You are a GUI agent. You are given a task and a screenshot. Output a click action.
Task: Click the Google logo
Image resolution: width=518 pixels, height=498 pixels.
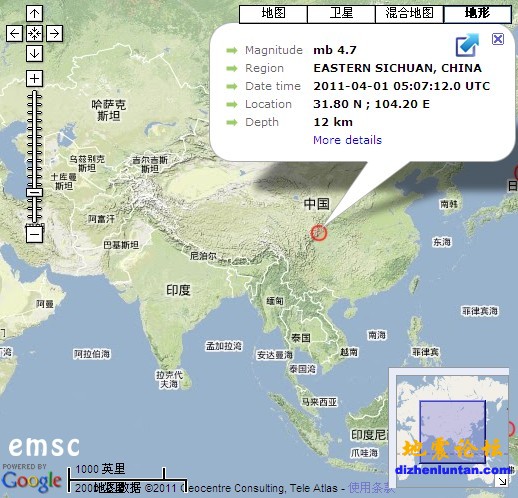coord(32,481)
